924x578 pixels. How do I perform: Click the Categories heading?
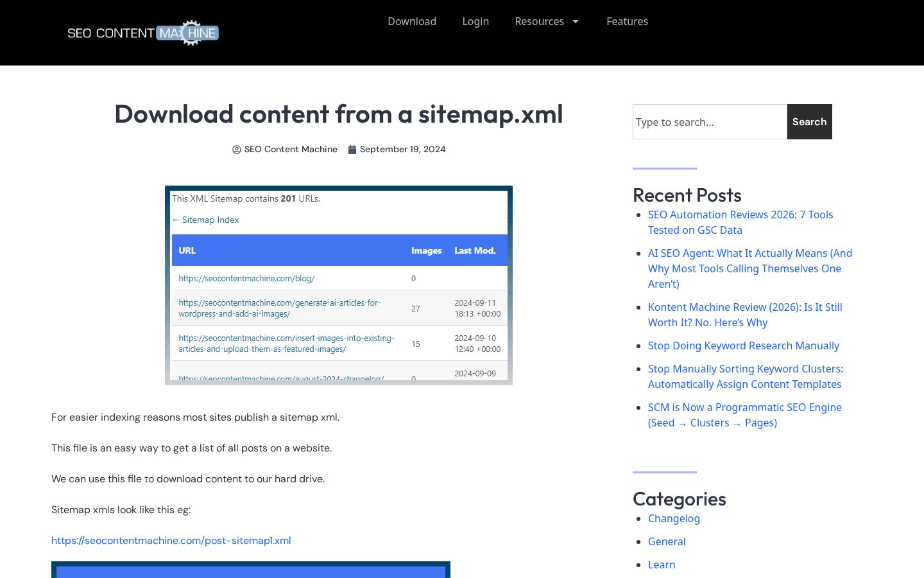pyautogui.click(x=680, y=499)
